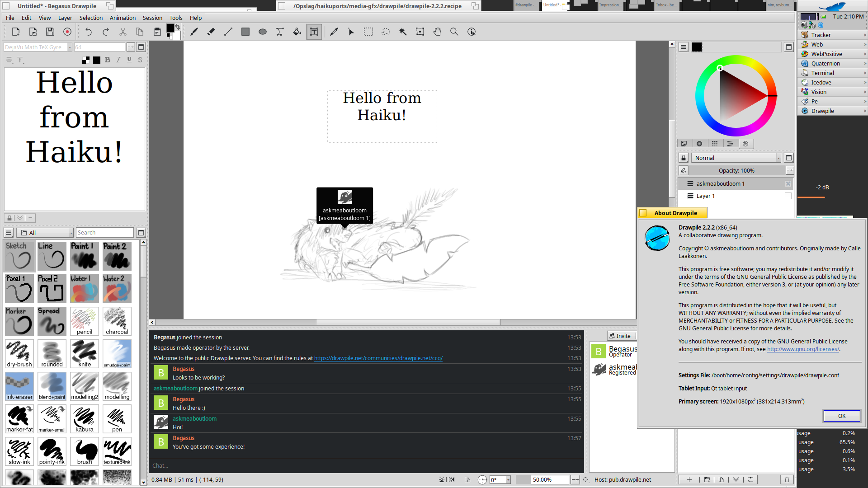Toggle Italic text formatting
The image size is (868, 488).
pyautogui.click(x=118, y=60)
